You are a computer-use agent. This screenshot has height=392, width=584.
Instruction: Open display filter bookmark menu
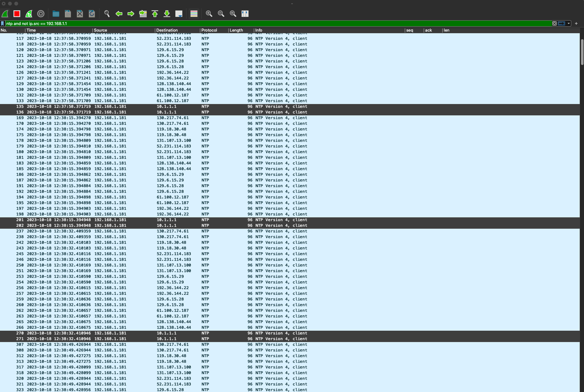(3, 24)
